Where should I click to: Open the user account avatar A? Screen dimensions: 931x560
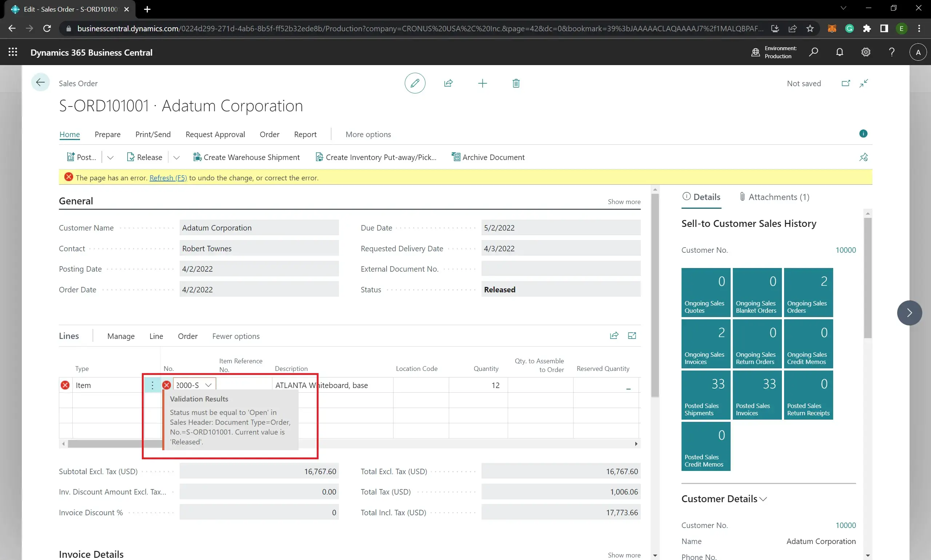coord(918,52)
